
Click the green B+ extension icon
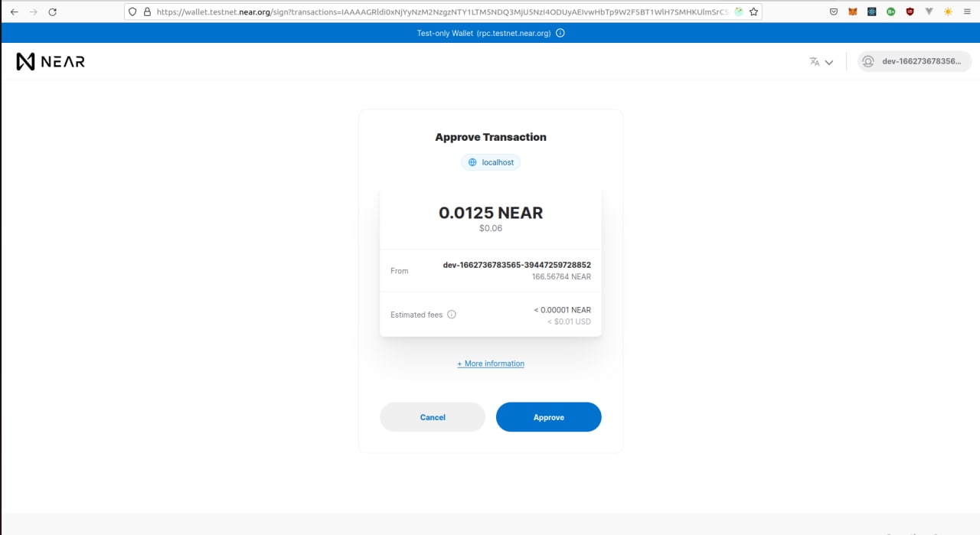pos(891,12)
